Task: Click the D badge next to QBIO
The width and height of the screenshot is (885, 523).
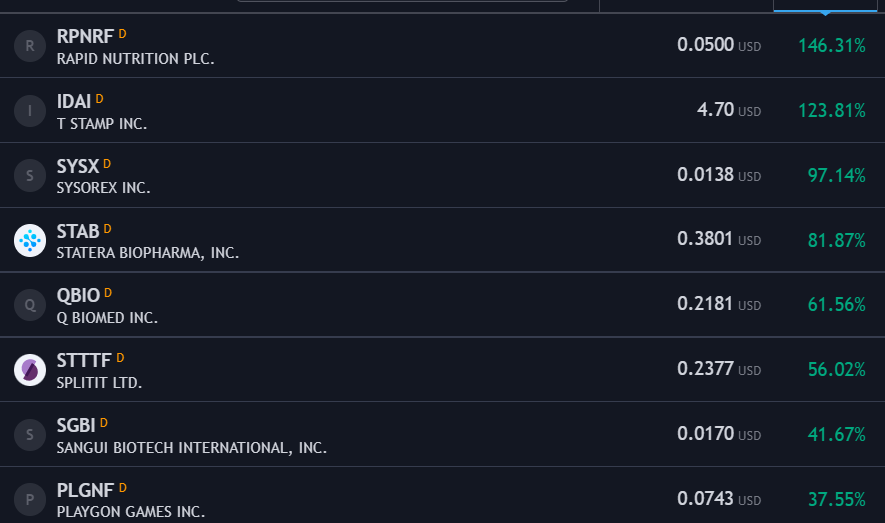Action: tap(108, 293)
